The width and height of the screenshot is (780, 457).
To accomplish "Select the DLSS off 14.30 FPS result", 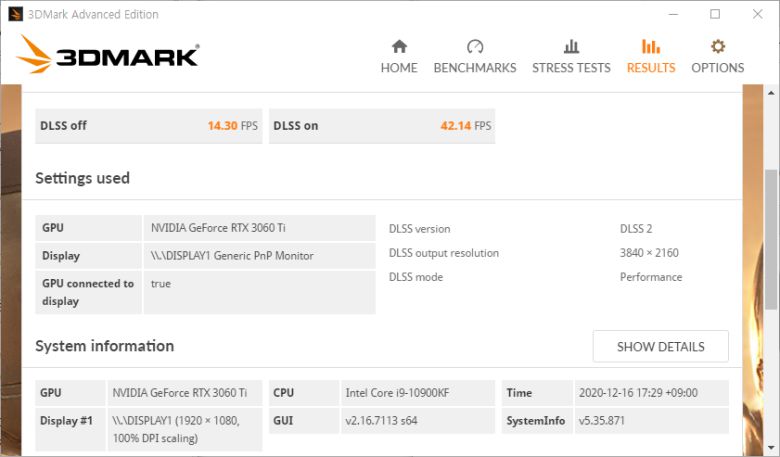I will 149,126.
